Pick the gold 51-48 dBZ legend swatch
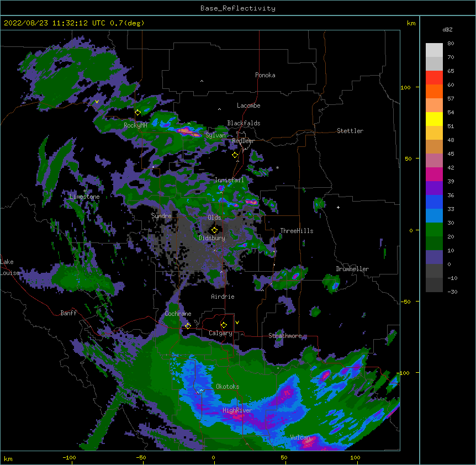The height and width of the screenshot is (465, 476). point(434,133)
